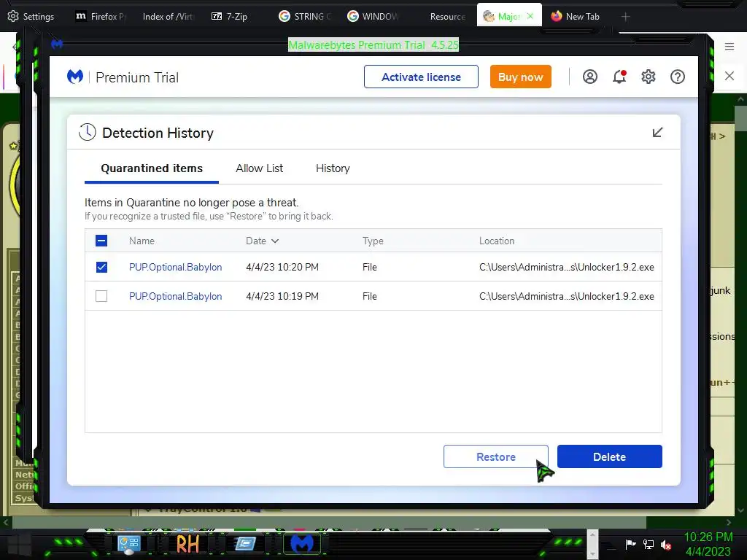
Task: Check the 10:19 PM PUP.Optional.Babylon item
Action: coord(101,296)
